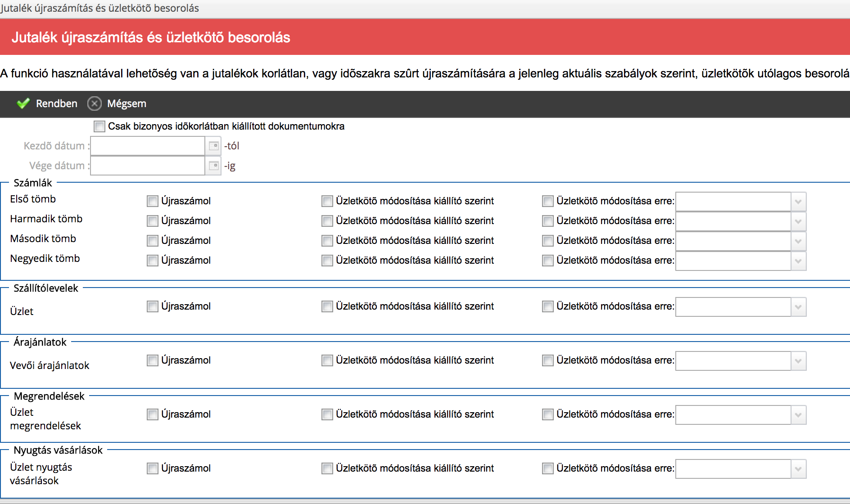
Task: Check Újraszámol for Harmadik tömb
Action: click(x=153, y=221)
